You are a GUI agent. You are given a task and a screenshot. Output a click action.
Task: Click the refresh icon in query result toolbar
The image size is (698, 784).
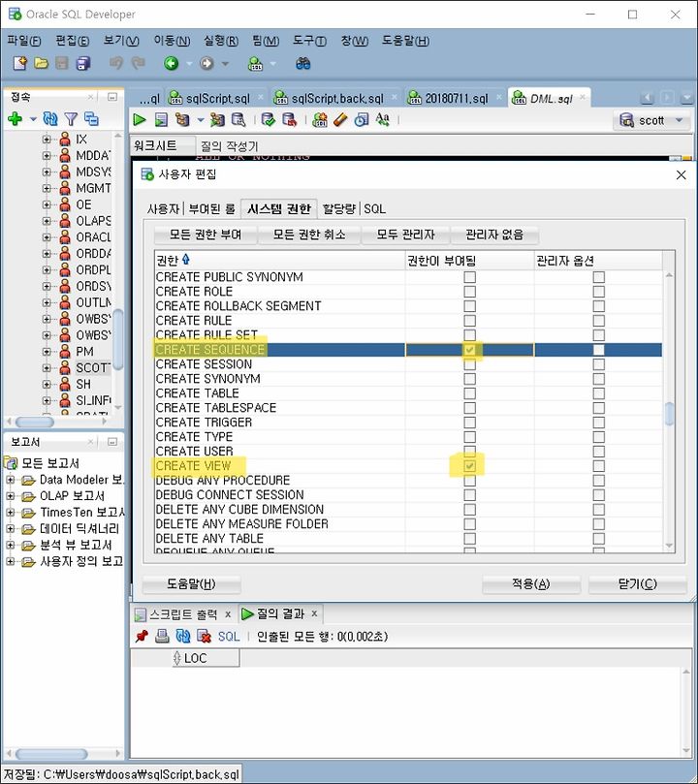(183, 636)
